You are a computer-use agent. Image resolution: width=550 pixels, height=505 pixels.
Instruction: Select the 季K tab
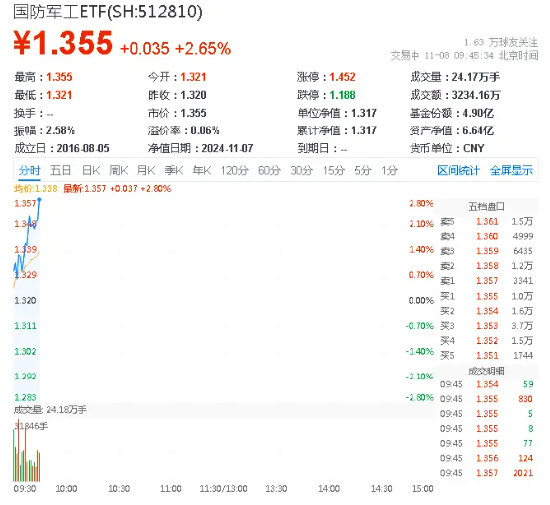tap(174, 170)
